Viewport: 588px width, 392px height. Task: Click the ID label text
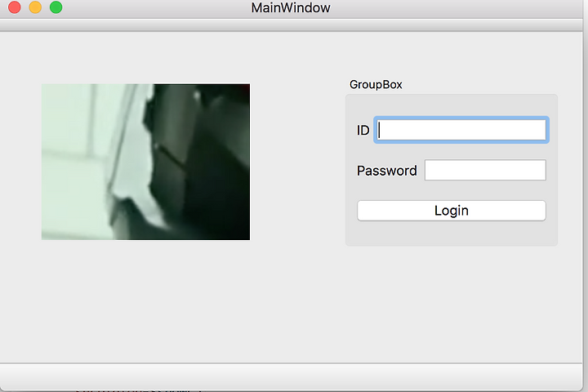coord(363,130)
